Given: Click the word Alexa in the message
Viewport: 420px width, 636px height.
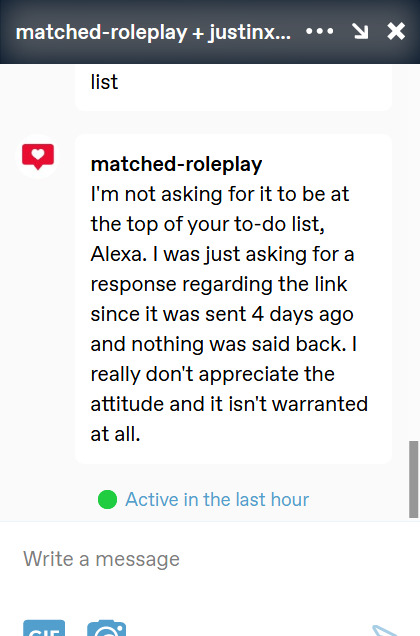Looking at the screenshot, I should pos(118,254).
